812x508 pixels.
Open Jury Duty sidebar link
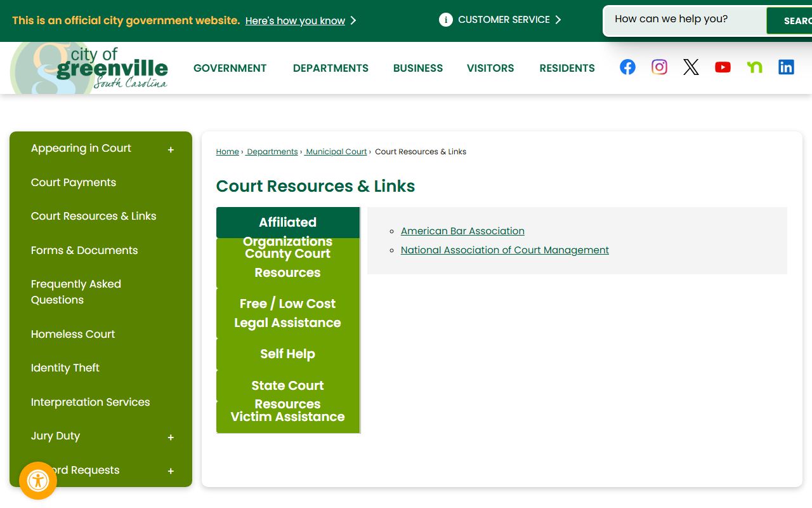[x=55, y=436]
